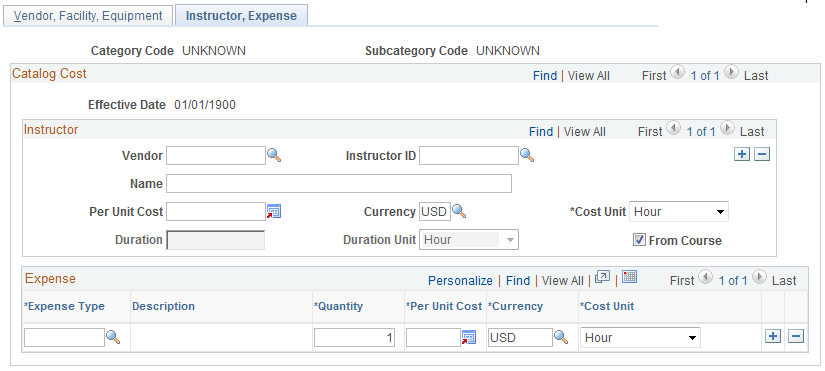Click into the Instructor ID field
This screenshot has width=825, height=371.
click(x=469, y=155)
